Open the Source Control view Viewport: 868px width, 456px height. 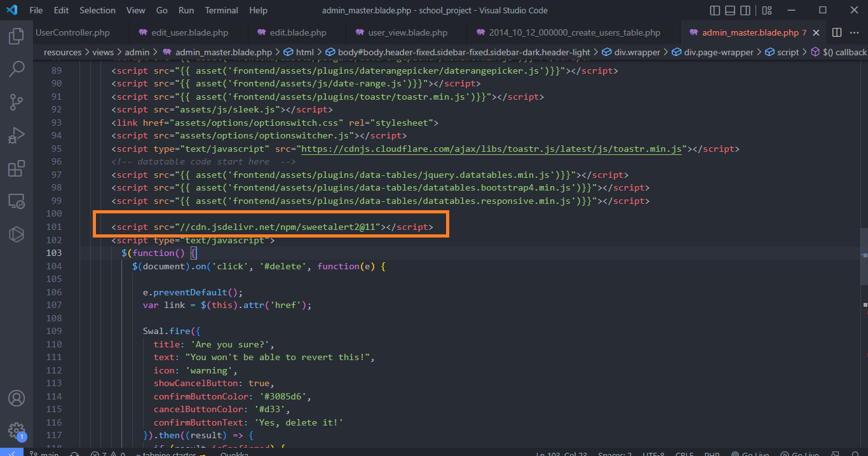tap(16, 102)
